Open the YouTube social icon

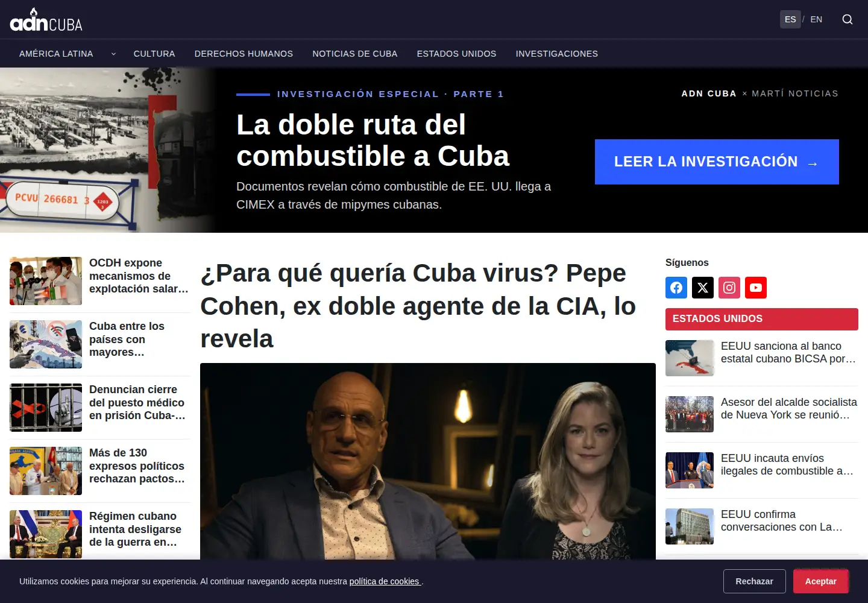point(756,288)
